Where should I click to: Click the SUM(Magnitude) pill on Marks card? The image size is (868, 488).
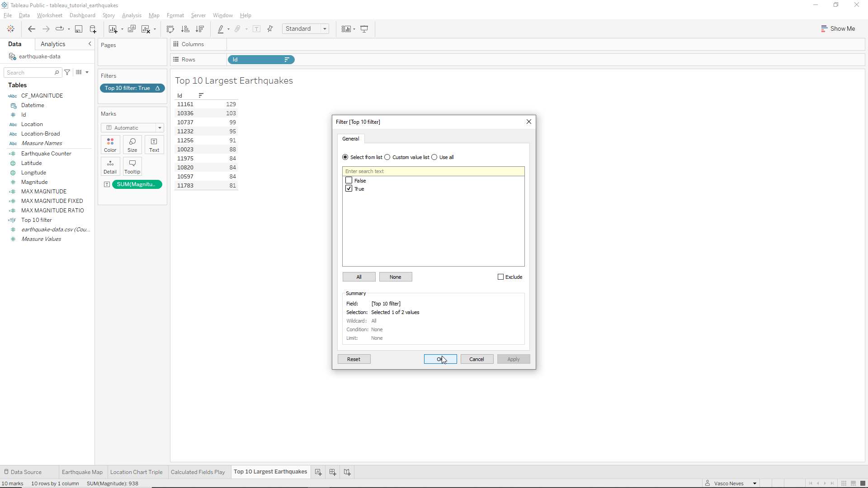point(137,184)
